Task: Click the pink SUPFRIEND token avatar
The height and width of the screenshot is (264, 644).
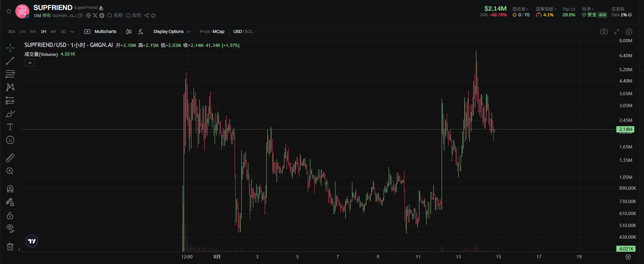Action: pos(22,11)
